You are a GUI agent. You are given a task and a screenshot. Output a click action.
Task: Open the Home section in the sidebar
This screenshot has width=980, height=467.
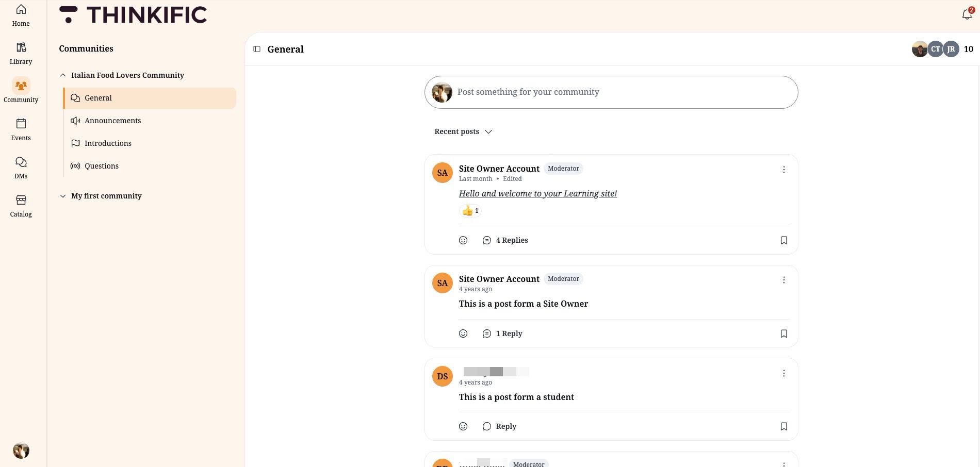(21, 15)
